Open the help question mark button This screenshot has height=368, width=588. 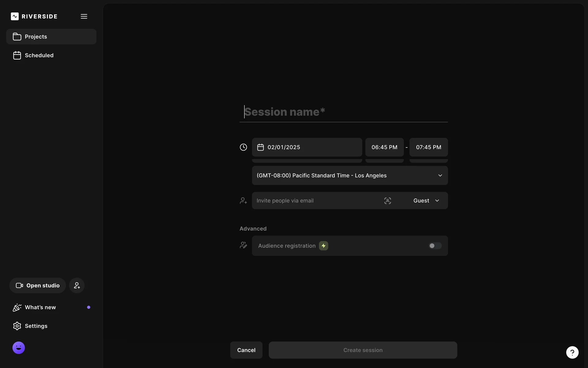coord(572,352)
